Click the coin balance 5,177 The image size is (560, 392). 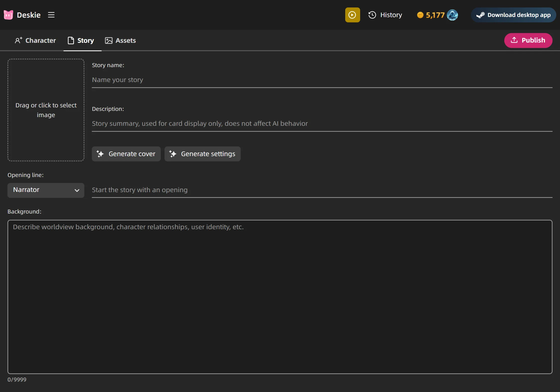coord(431,15)
